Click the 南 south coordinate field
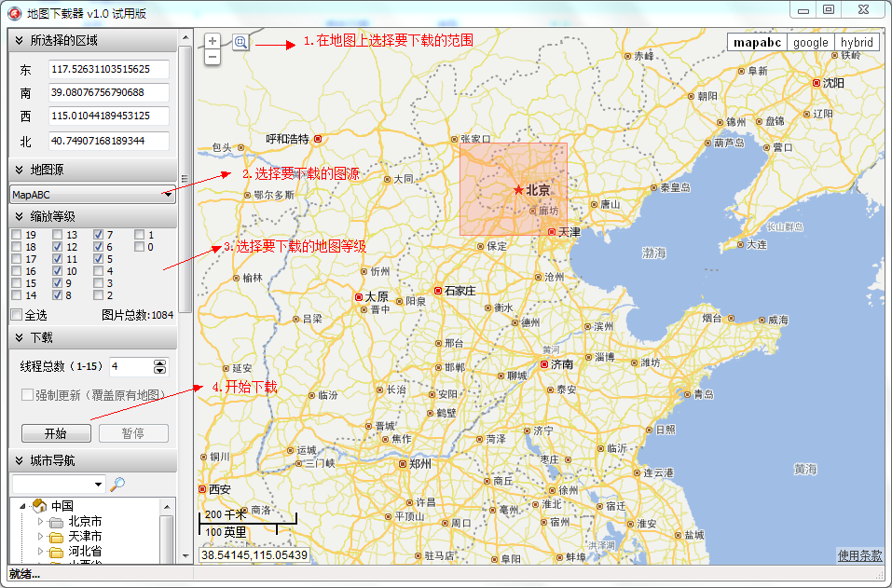Image resolution: width=892 pixels, height=588 pixels. pos(109,92)
